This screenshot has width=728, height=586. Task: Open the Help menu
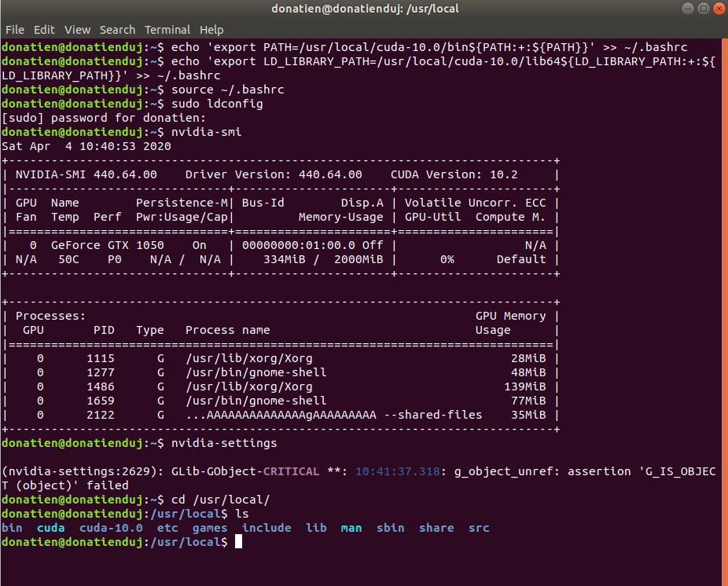(211, 30)
